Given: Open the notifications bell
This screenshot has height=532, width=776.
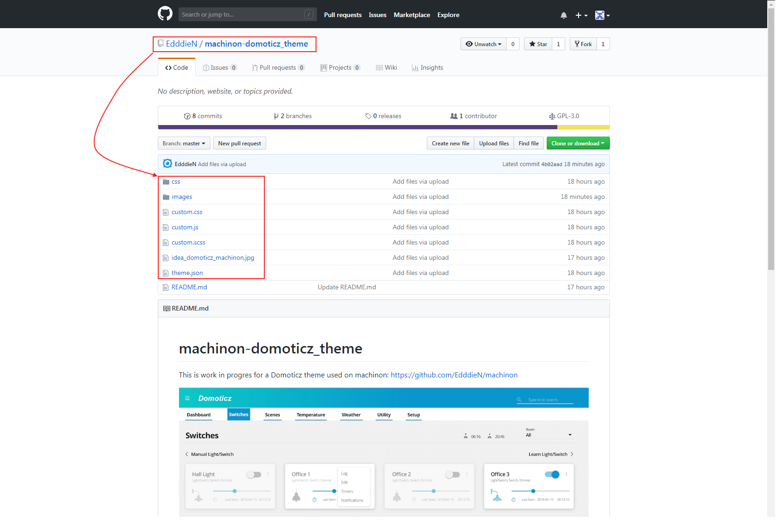Looking at the screenshot, I should point(564,15).
